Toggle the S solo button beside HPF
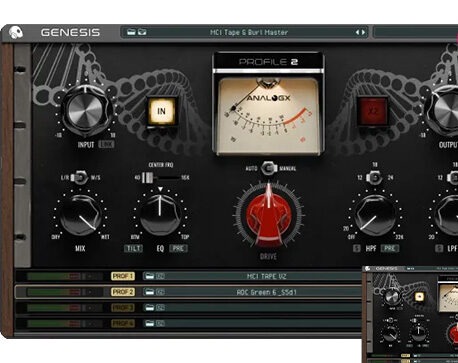 (356, 248)
